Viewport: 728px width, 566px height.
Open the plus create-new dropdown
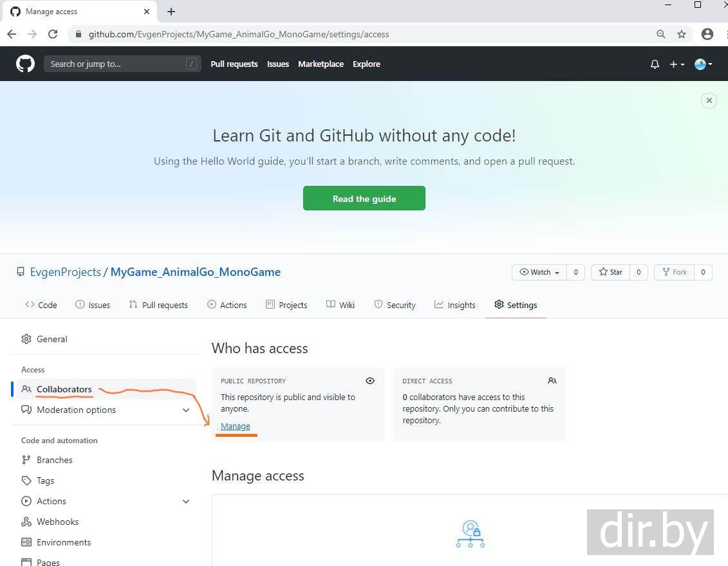677,64
